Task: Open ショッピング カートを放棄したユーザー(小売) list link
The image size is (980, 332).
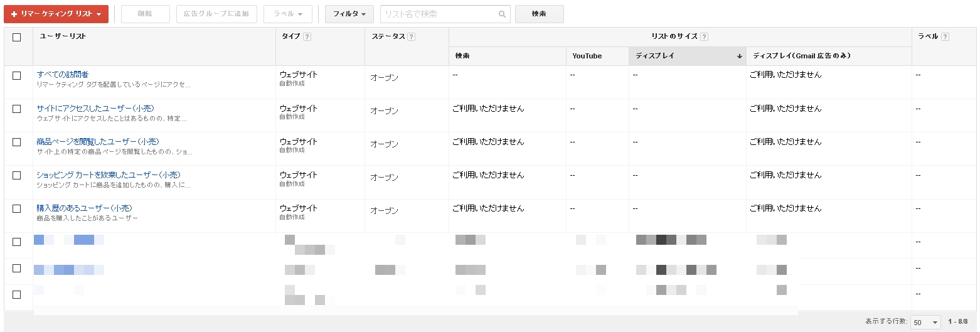Action: pyautogui.click(x=109, y=174)
